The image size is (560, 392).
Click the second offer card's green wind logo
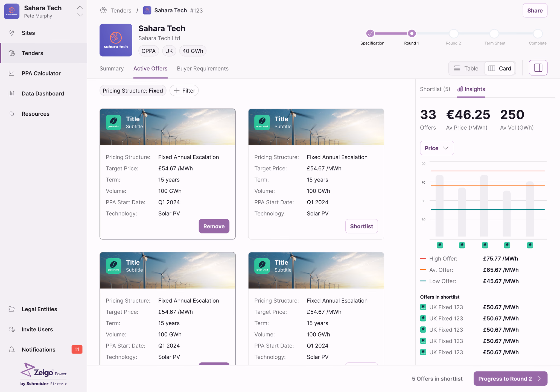(x=262, y=122)
